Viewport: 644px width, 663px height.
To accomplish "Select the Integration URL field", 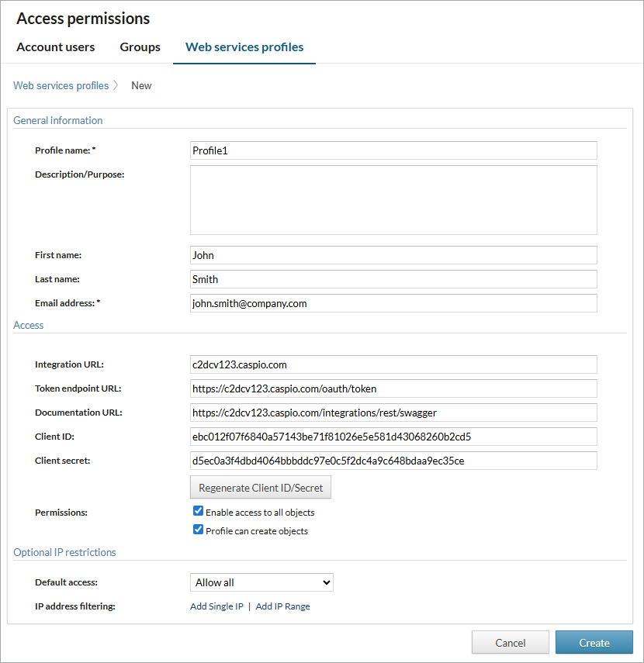I will coord(393,364).
